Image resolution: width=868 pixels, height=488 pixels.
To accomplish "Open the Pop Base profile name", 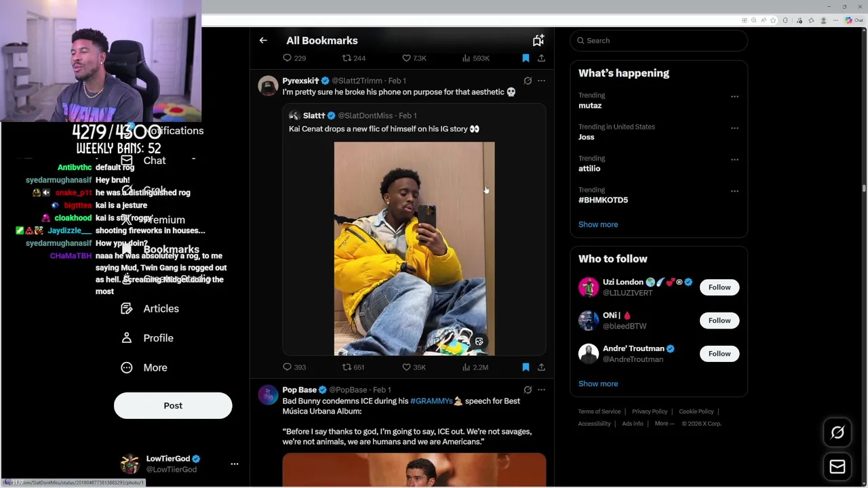I will (299, 390).
